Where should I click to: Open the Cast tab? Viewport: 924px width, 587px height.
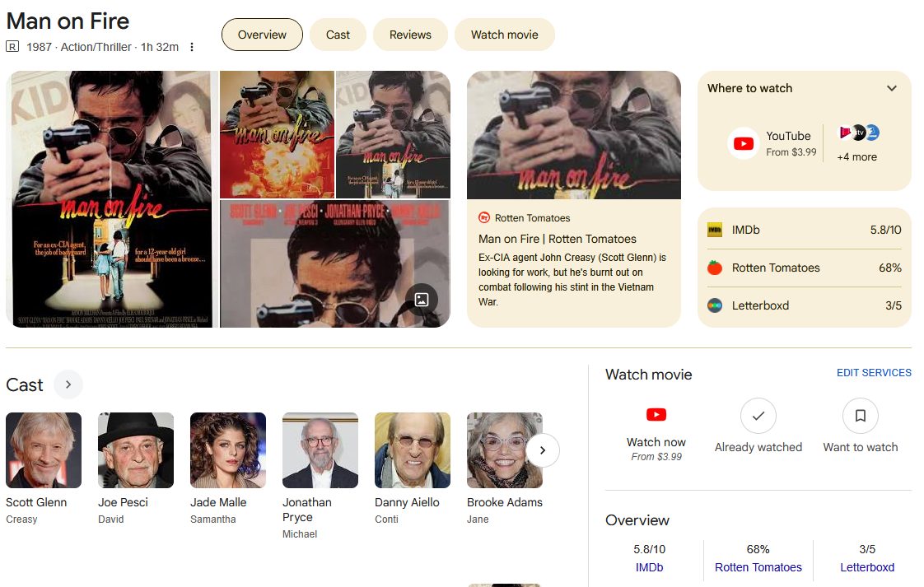[x=338, y=35]
